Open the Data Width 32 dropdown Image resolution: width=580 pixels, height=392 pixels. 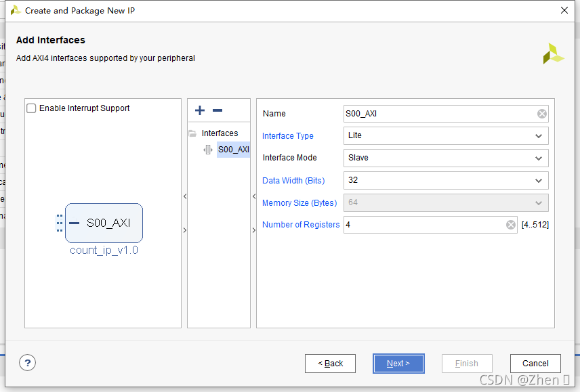[x=446, y=180]
